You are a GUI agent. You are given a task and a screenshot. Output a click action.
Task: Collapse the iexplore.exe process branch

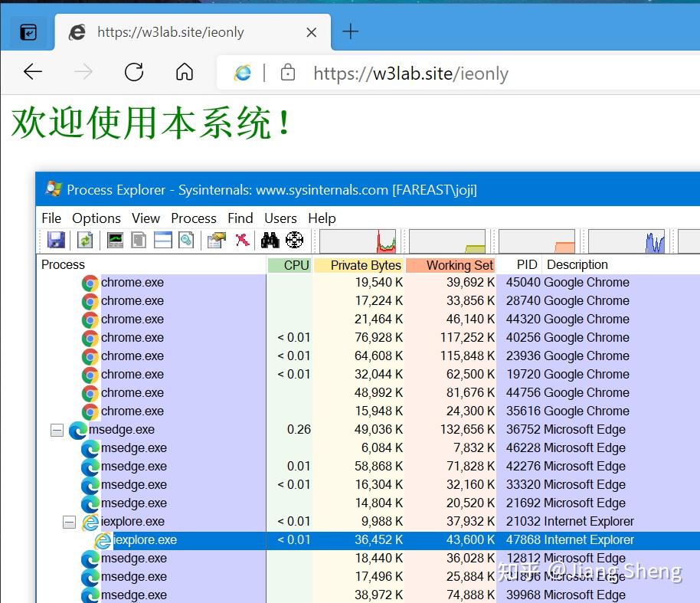point(69,522)
